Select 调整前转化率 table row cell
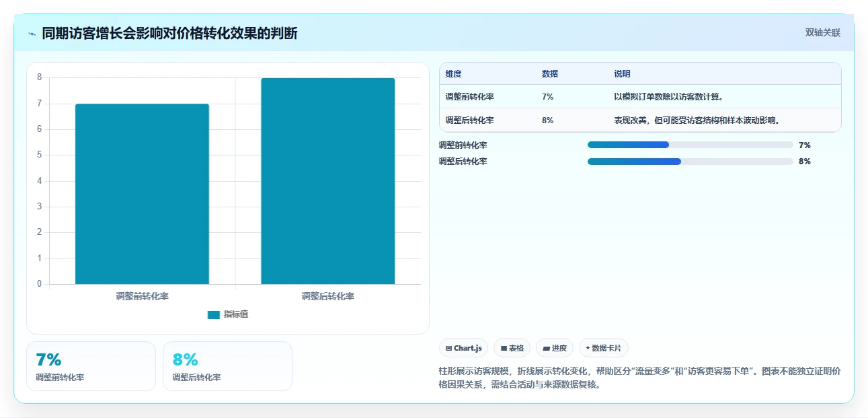 tap(469, 97)
